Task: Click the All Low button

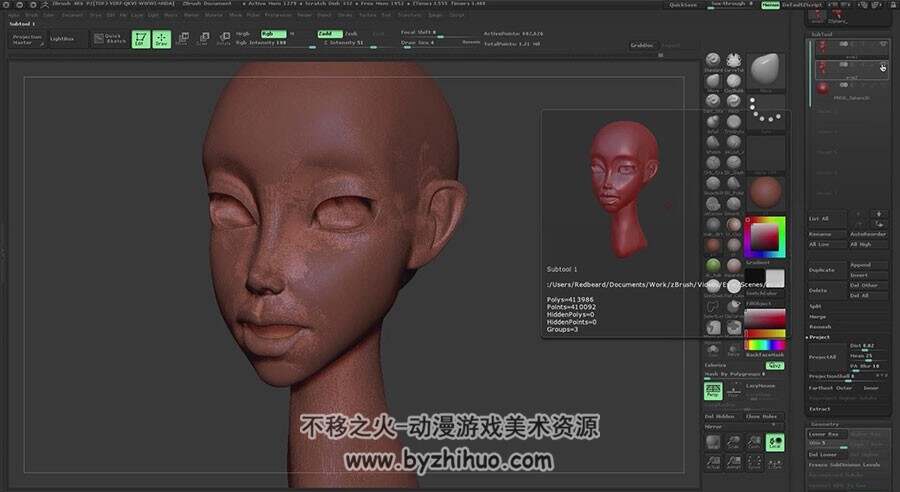Action: (x=827, y=245)
